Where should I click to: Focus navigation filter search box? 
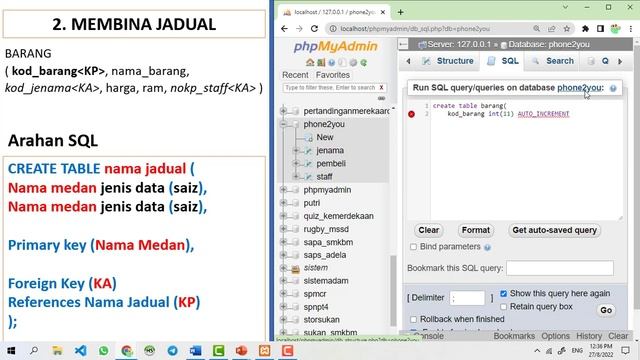(330, 87)
